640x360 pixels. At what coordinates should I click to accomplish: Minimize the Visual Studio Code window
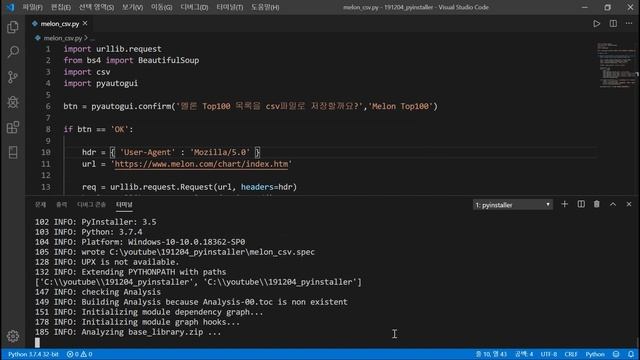(584, 7)
